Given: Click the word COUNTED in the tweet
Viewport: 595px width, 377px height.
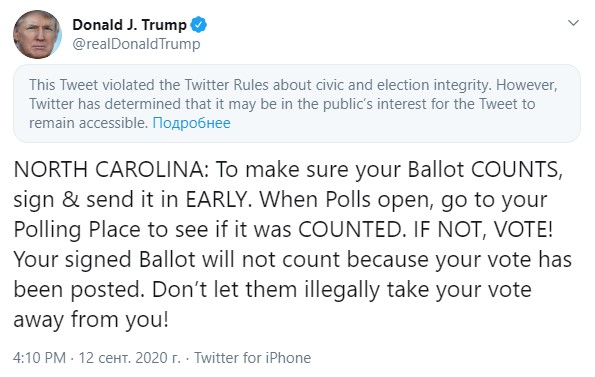Looking at the screenshot, I should [349, 229].
